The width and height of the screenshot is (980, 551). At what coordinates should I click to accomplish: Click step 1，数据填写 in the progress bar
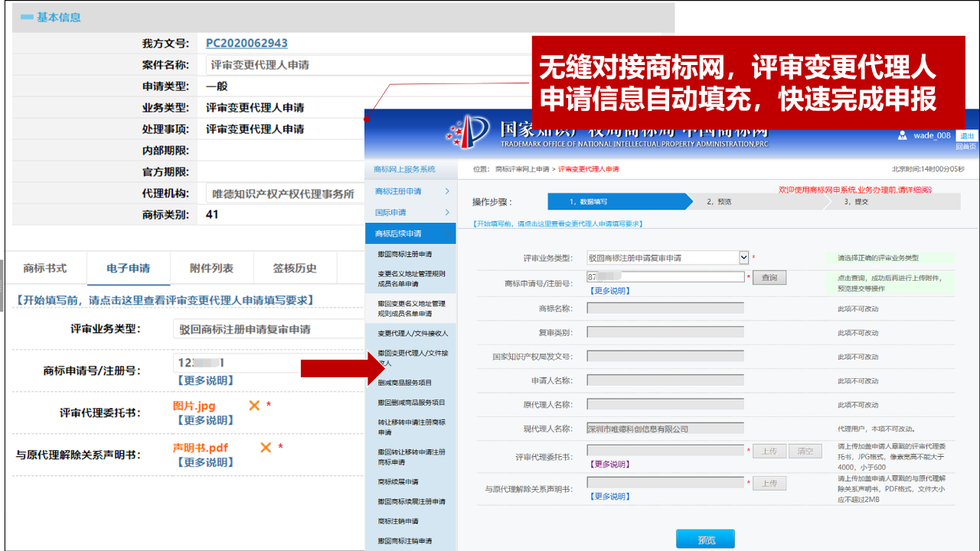pos(619,201)
